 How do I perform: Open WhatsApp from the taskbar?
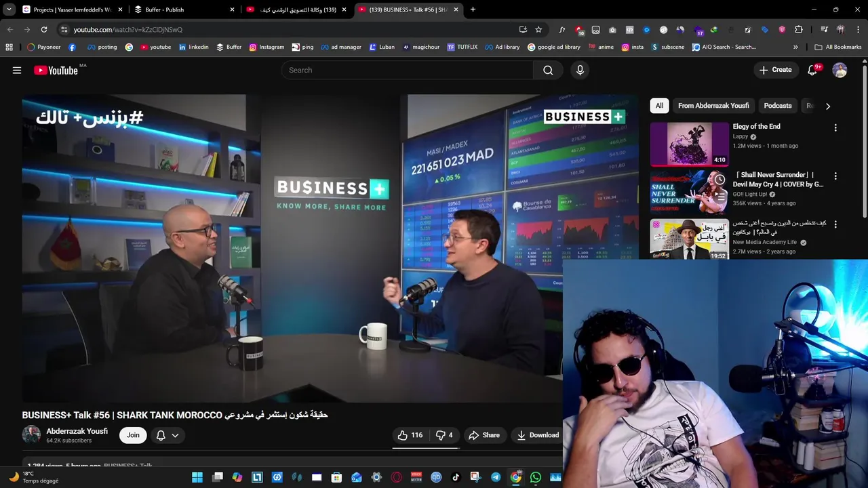pyautogui.click(x=536, y=477)
